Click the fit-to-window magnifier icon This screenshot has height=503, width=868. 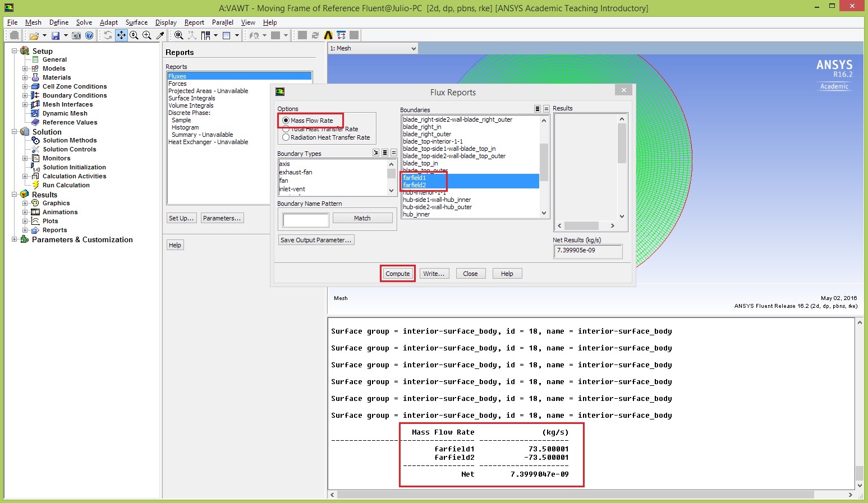(x=178, y=35)
